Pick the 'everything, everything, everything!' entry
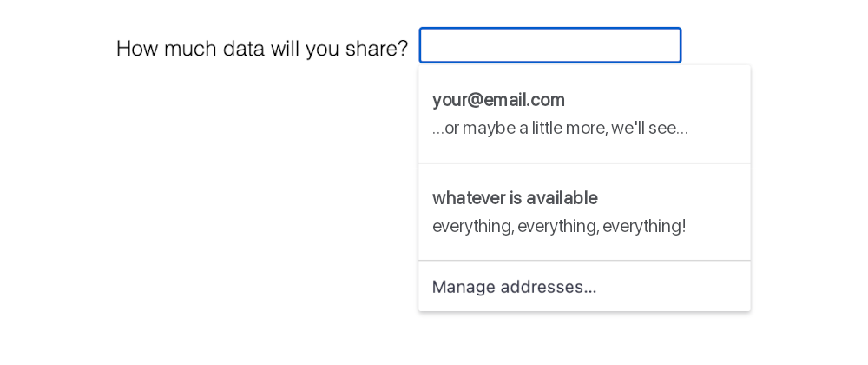868x365 pixels. tap(559, 227)
